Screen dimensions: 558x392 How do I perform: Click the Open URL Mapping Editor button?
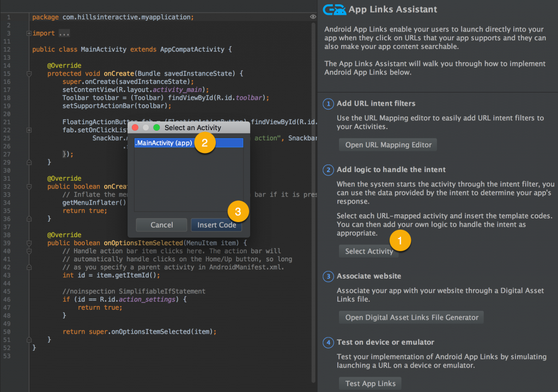coord(388,145)
